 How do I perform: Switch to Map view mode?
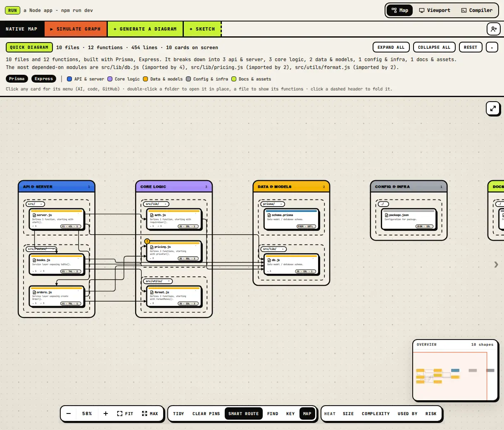click(400, 10)
